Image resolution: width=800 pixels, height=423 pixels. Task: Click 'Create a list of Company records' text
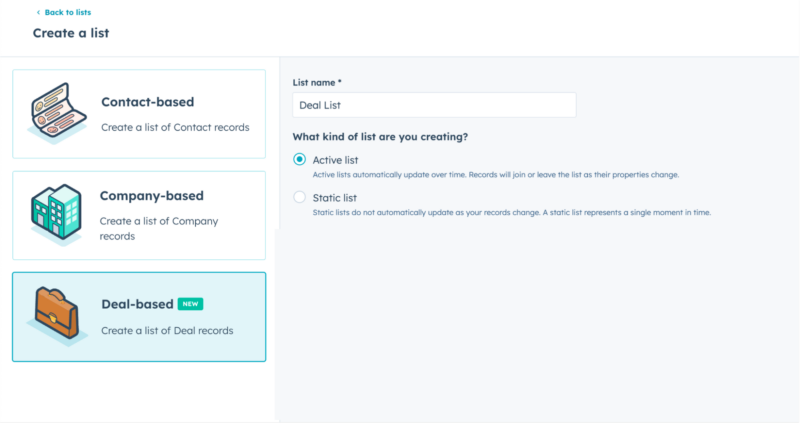point(159,229)
